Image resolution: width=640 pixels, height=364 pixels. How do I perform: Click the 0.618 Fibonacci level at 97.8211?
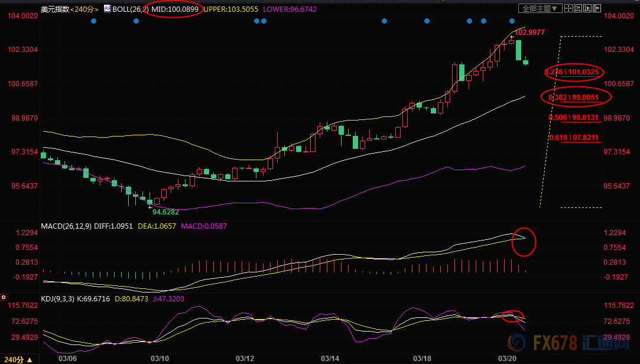(x=574, y=138)
